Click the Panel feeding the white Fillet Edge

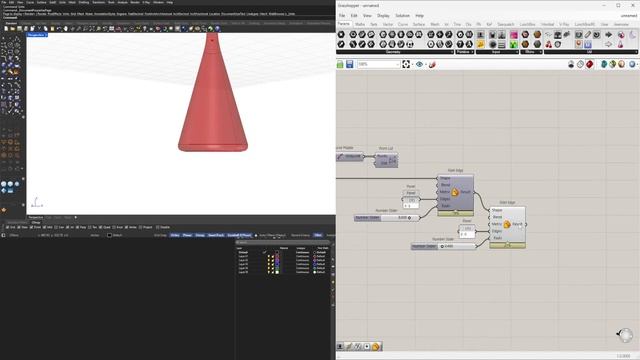[467, 231]
